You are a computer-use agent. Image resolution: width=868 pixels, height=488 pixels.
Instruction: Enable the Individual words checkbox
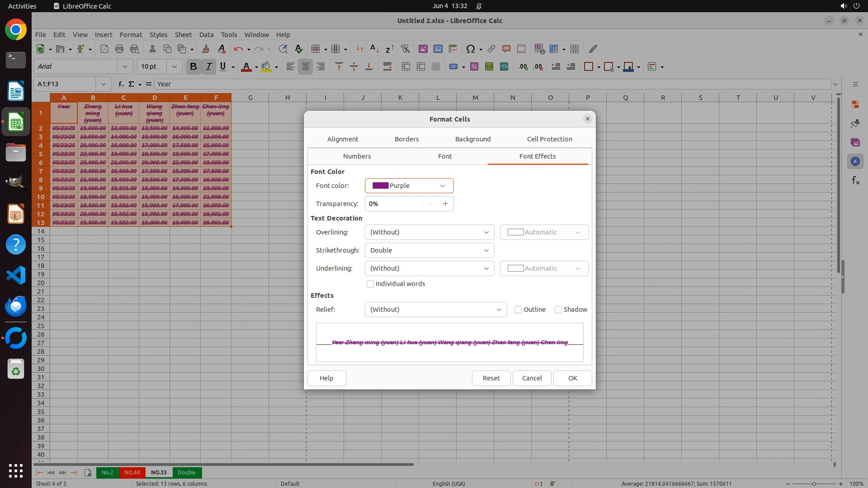click(370, 284)
